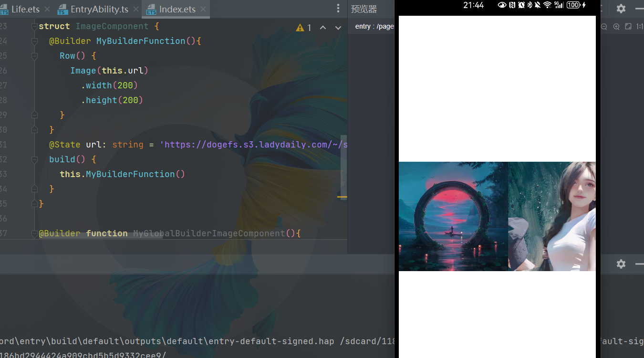644x358 pixels.
Task: Fit previewer content to screen
Action: (628, 27)
